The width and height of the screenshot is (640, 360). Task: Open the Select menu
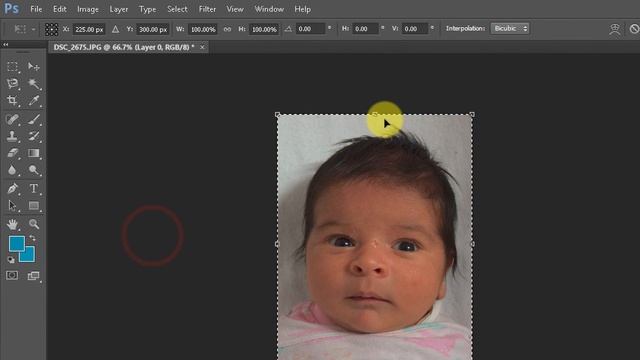pos(177,9)
